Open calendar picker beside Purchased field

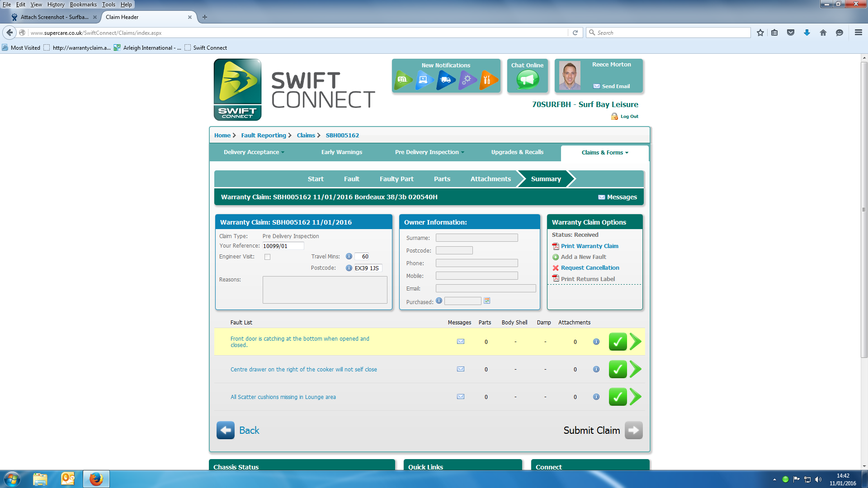pos(487,301)
